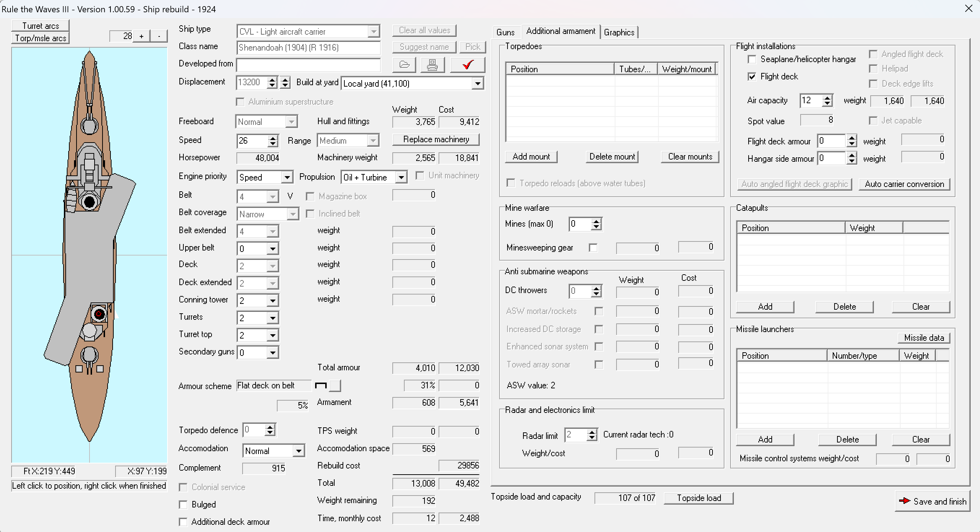The image size is (980, 532).
Task: Adjust Radar limit spinner
Action: 592,435
